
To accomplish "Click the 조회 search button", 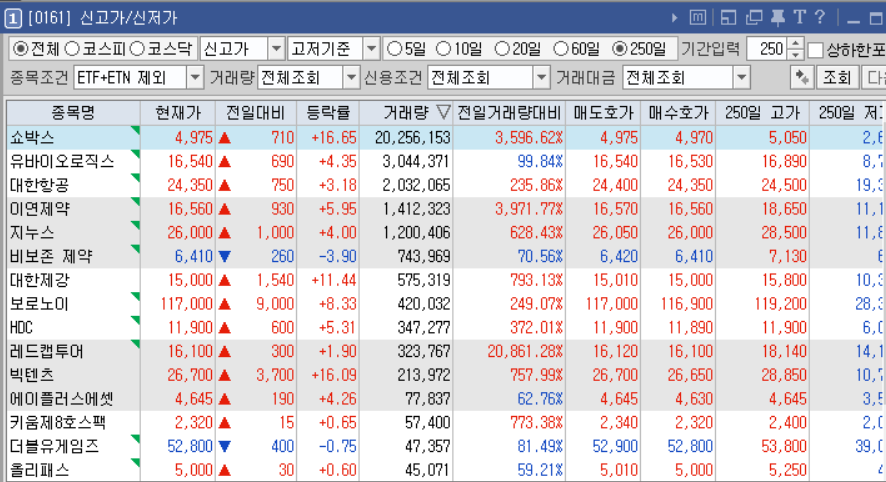I will (x=837, y=77).
